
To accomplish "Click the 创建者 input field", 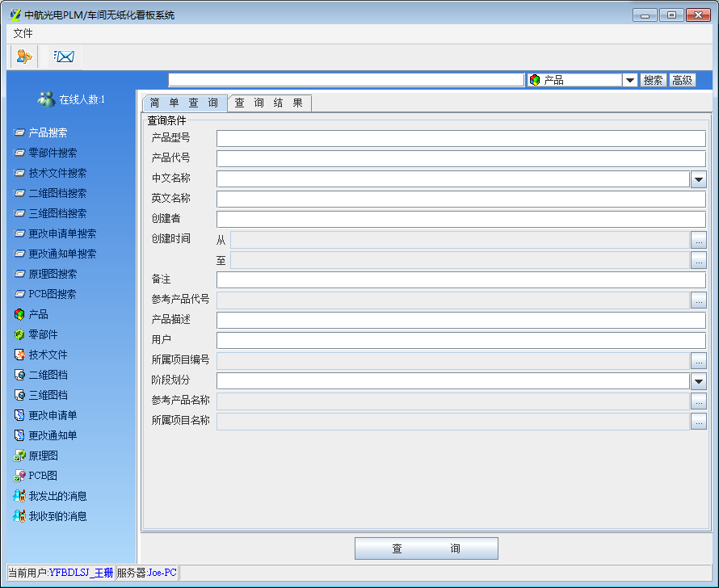I will (461, 219).
